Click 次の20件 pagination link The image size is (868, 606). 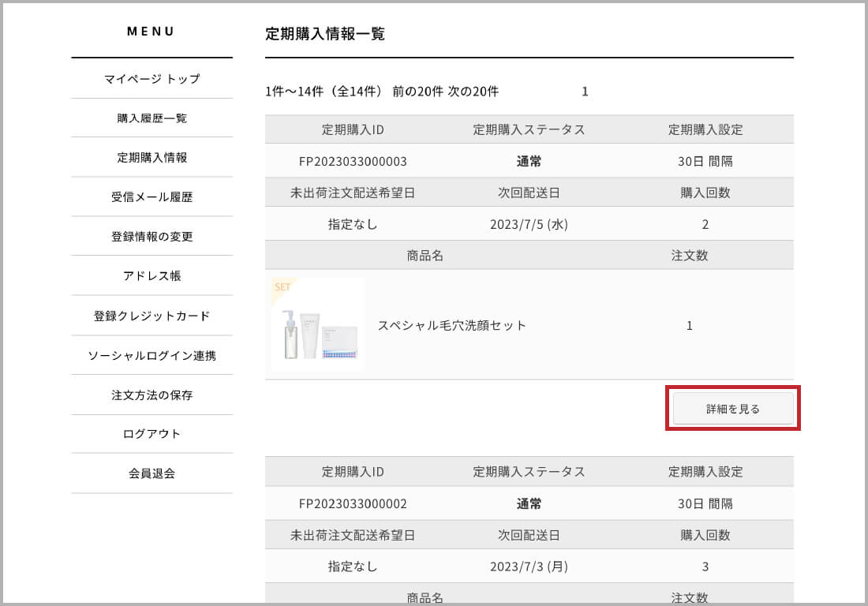473,92
